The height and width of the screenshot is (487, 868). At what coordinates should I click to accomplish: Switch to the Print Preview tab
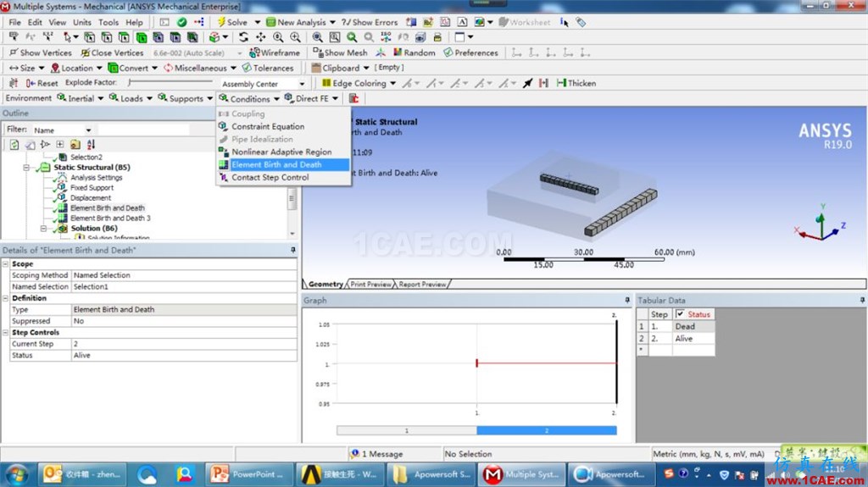370,284
